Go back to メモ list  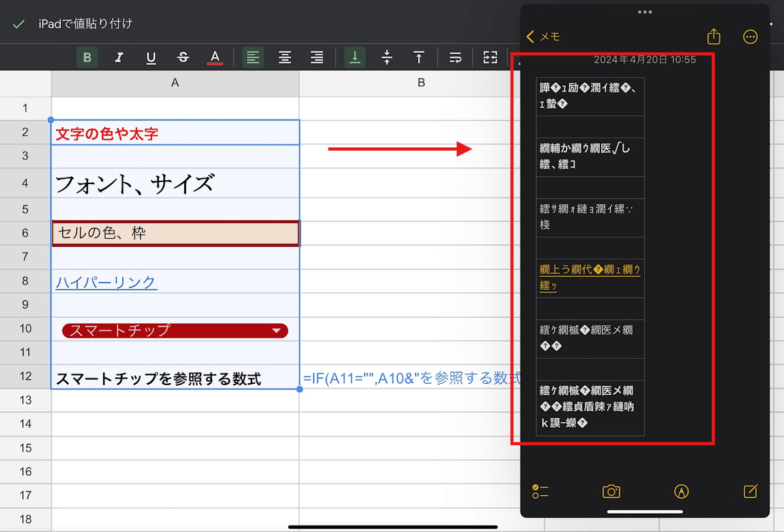[x=544, y=37]
